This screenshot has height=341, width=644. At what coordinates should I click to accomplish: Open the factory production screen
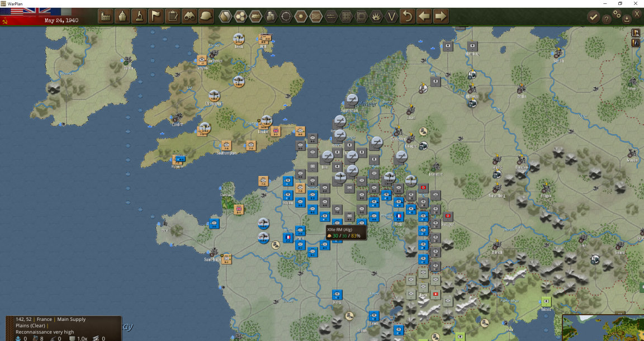106,16
